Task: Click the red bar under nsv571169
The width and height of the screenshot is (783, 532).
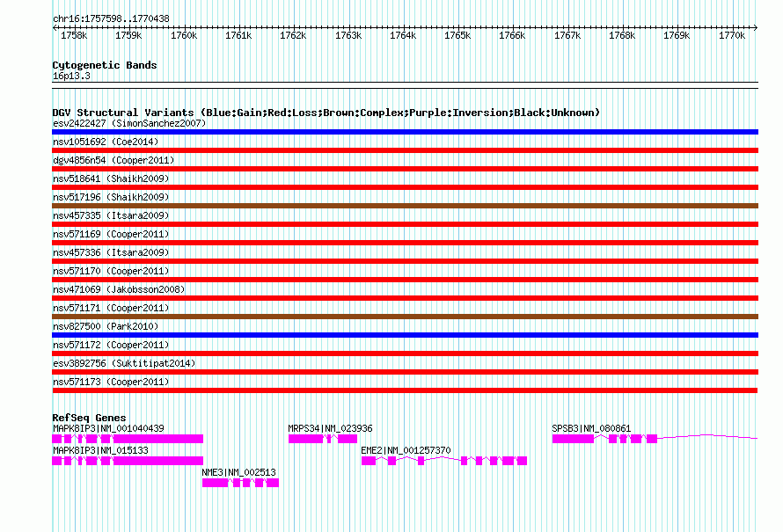Action: click(405, 243)
